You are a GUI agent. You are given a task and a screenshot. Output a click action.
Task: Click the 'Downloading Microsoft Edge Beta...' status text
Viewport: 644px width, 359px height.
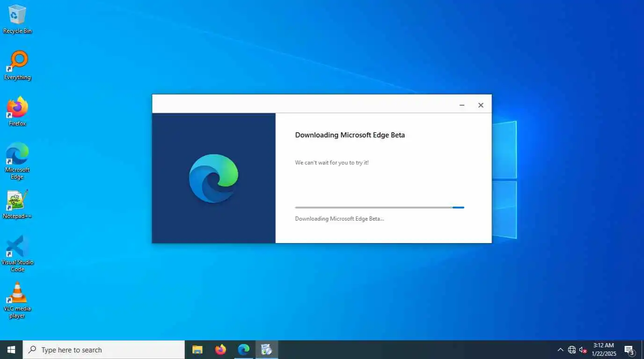coord(339,219)
